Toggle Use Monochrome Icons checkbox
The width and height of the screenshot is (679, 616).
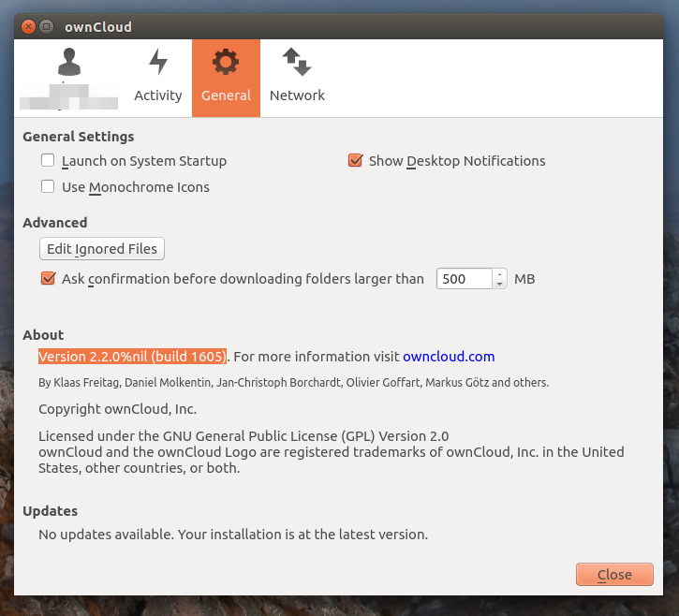[48, 186]
